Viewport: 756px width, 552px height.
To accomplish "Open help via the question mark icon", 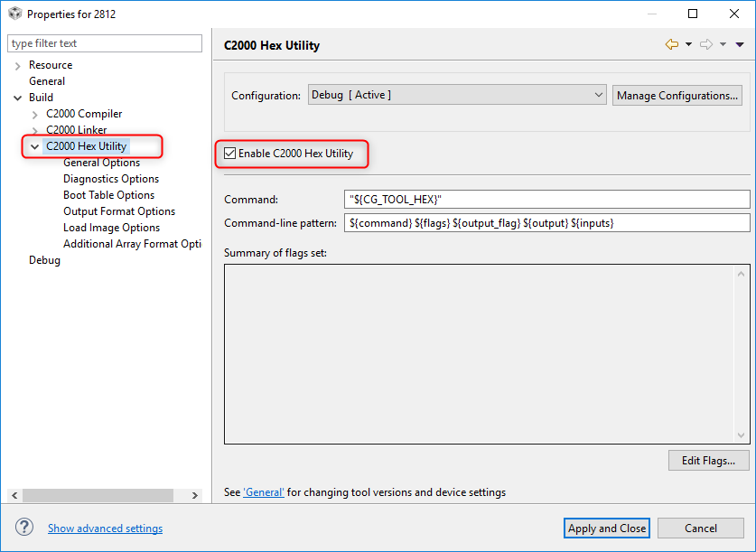I will click(x=23, y=528).
